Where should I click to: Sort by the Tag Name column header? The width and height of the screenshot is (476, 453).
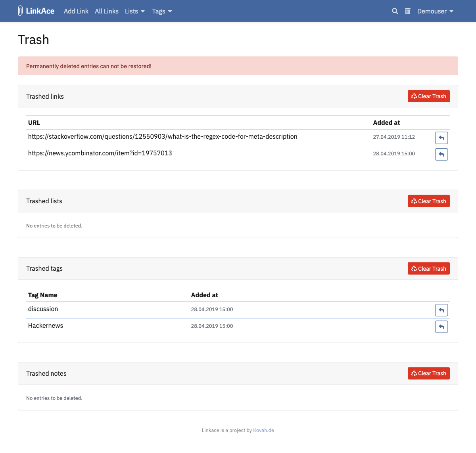tap(42, 295)
